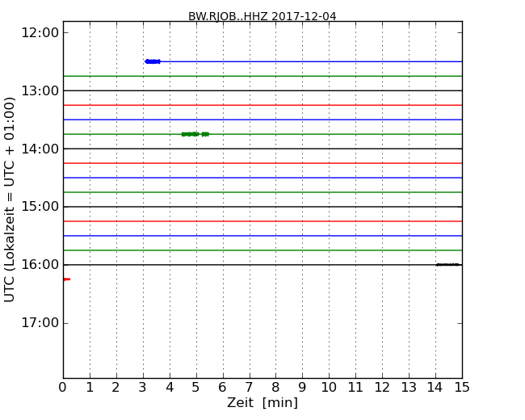Click the black trace line at 13:00
Image resolution: width=525 pixels, height=420 pixels.
coord(262,90)
